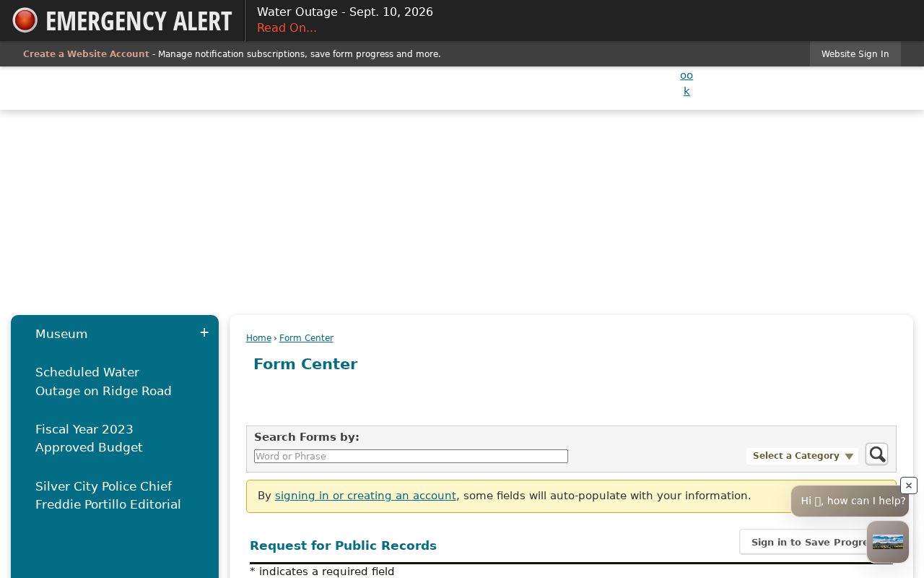Screen dimensions: 924x578
Task: Click the Request for Public Records heading
Action: (343, 545)
